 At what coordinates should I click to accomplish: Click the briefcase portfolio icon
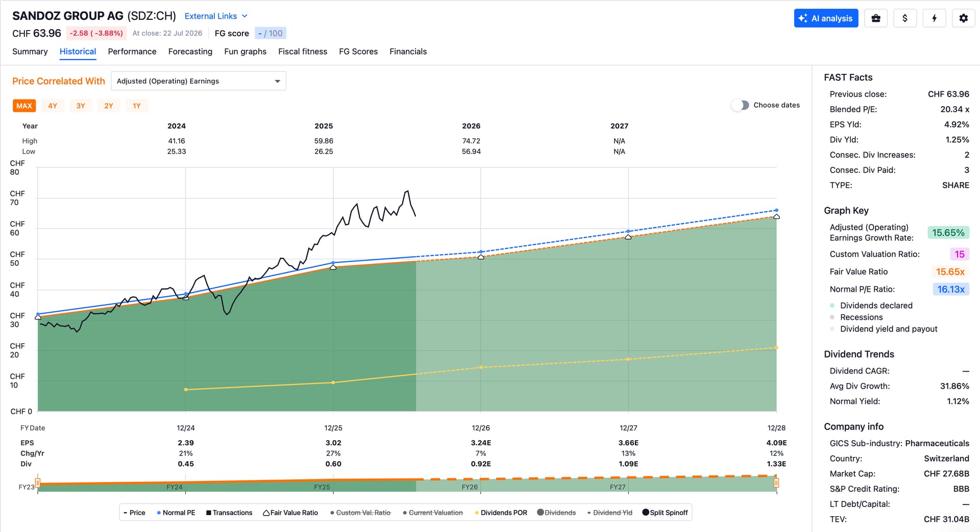[876, 18]
